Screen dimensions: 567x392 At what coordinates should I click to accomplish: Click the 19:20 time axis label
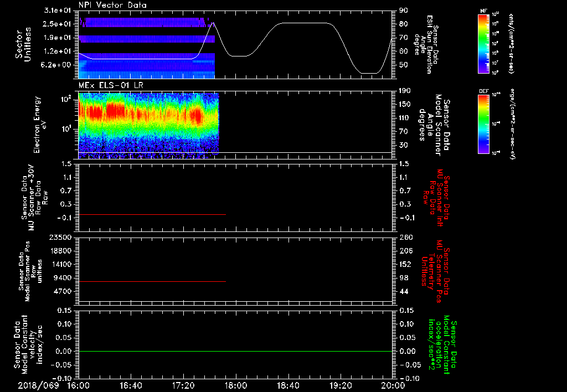(341, 385)
